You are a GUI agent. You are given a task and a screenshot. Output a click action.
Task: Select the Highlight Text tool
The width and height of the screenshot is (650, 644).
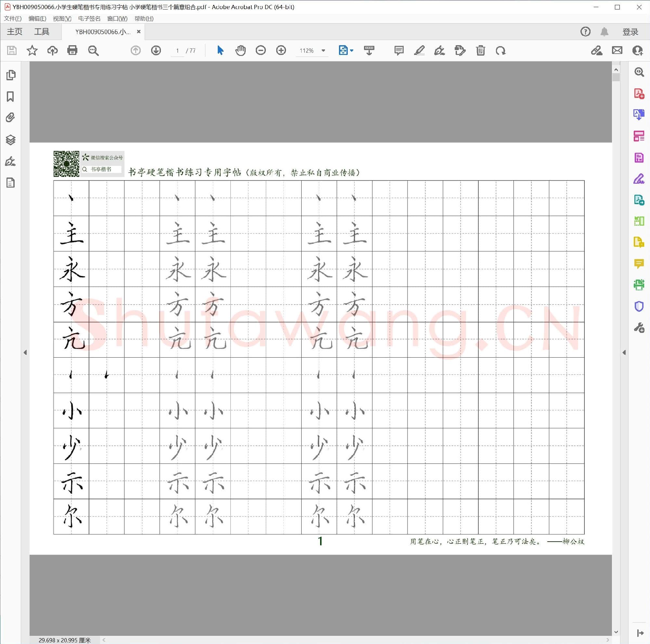pyautogui.click(x=419, y=50)
